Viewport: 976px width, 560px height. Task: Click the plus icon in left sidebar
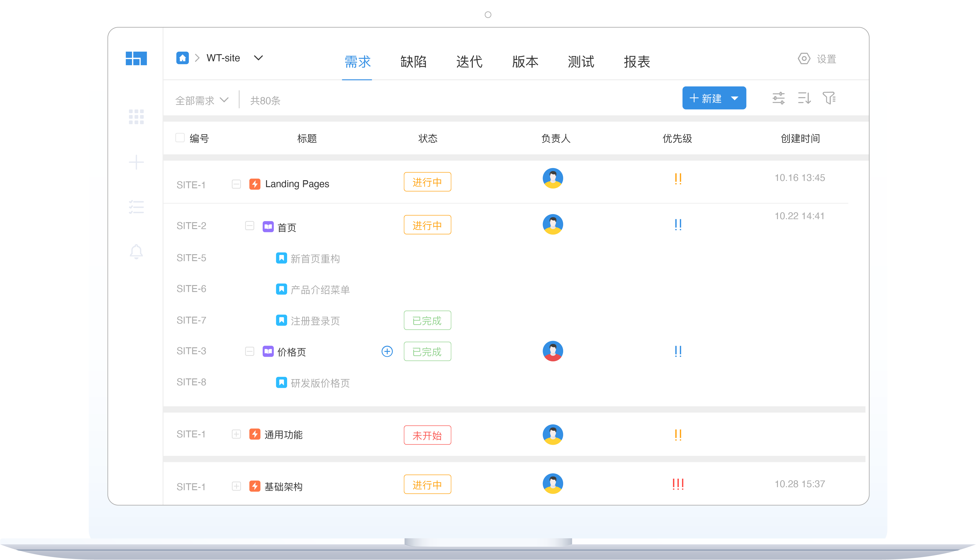click(x=136, y=162)
